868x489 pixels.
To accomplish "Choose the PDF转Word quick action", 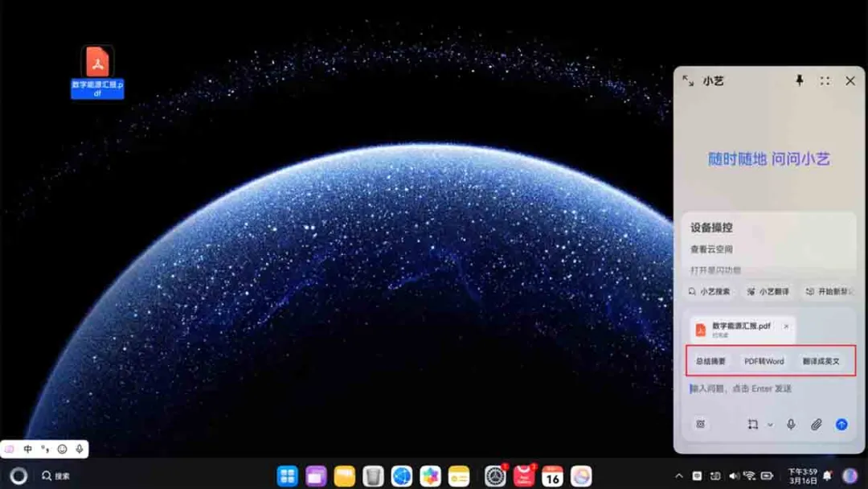I will click(x=764, y=361).
